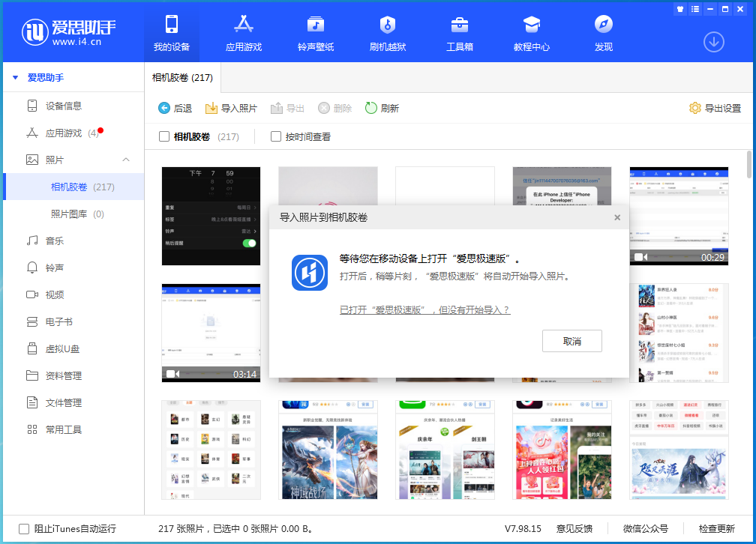This screenshot has width=756, height=544.
Task: Open the video thumbnail with 03:14 duration
Action: [x=211, y=332]
